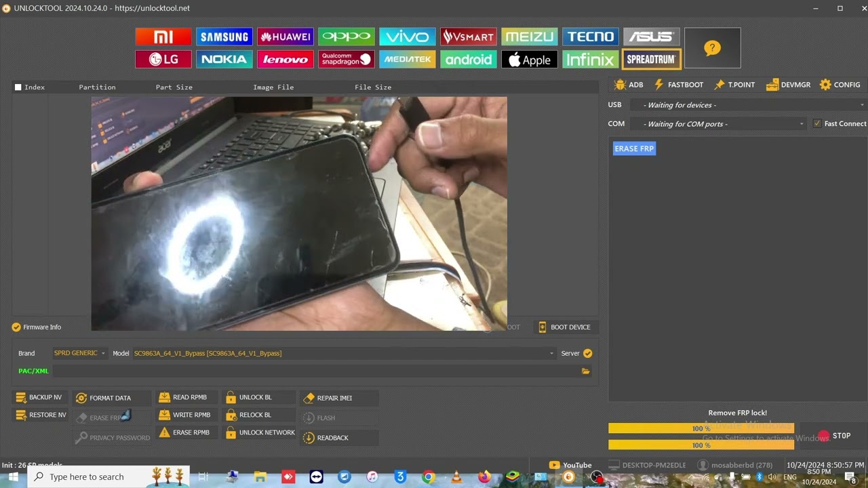Select the Meizu brand tile

[x=530, y=37]
